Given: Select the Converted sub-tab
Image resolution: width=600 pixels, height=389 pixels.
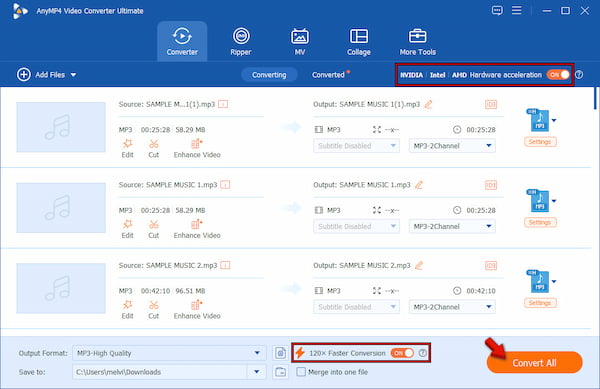Looking at the screenshot, I should pyautogui.click(x=328, y=75).
